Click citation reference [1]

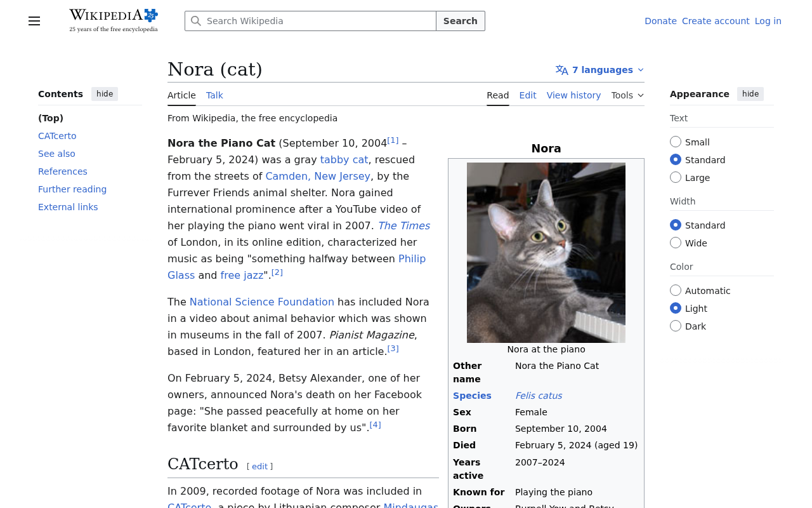pos(393,140)
